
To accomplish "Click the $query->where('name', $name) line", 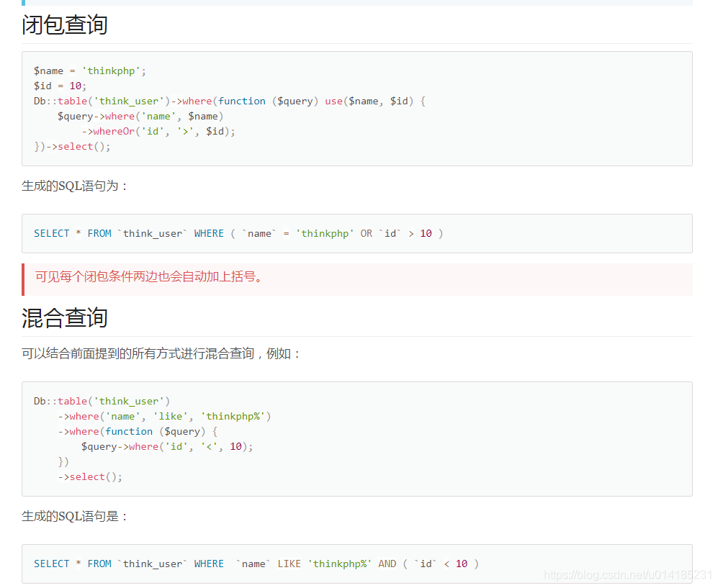I will [140, 116].
